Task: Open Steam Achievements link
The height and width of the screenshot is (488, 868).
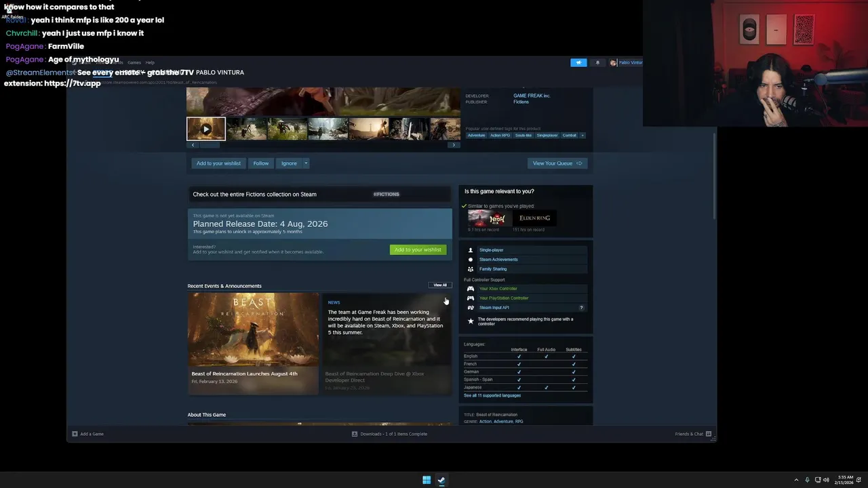Action: pos(498,260)
